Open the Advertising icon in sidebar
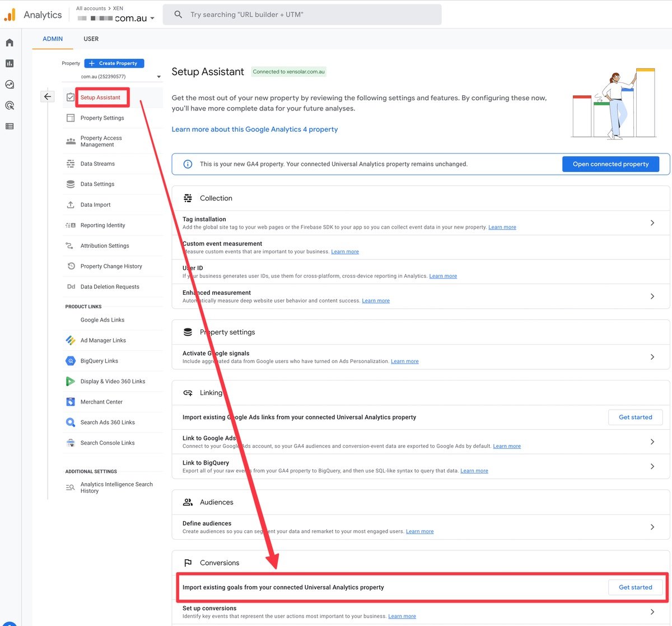The height and width of the screenshot is (626, 672). coord(10,105)
